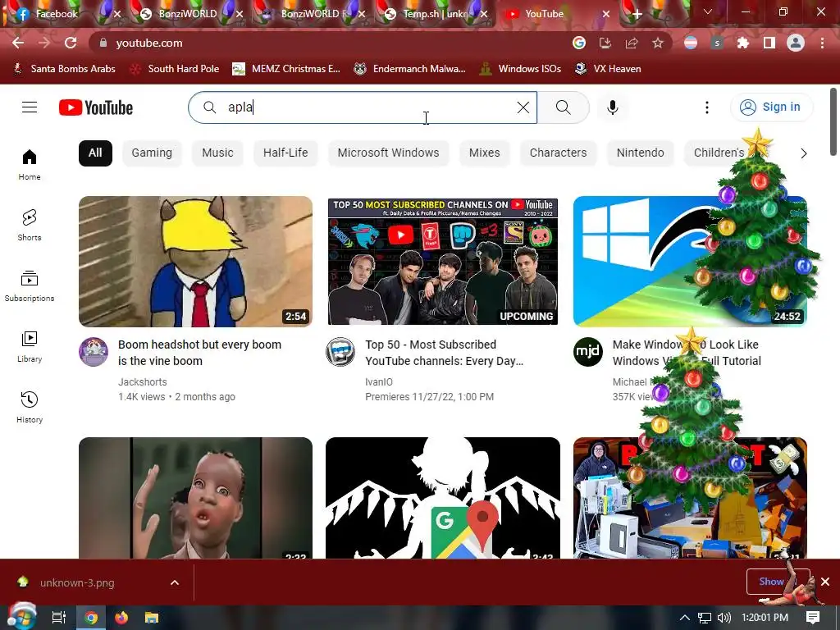Switch to the Temp.sh browser tab
The height and width of the screenshot is (630, 840).
pos(434,14)
